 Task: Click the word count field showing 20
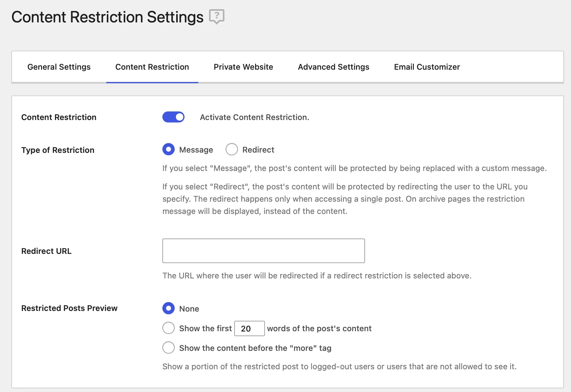(x=249, y=328)
